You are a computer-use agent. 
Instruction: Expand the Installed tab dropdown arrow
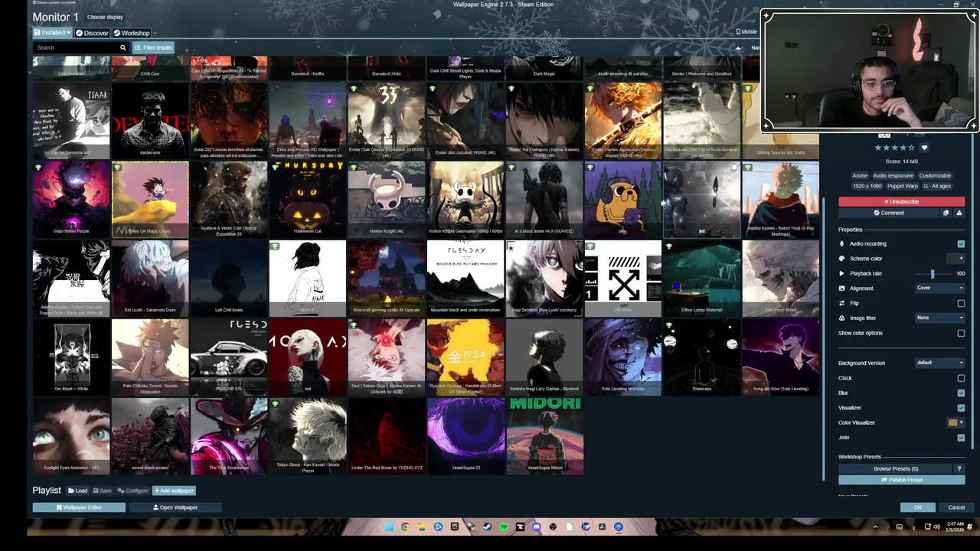(68, 33)
